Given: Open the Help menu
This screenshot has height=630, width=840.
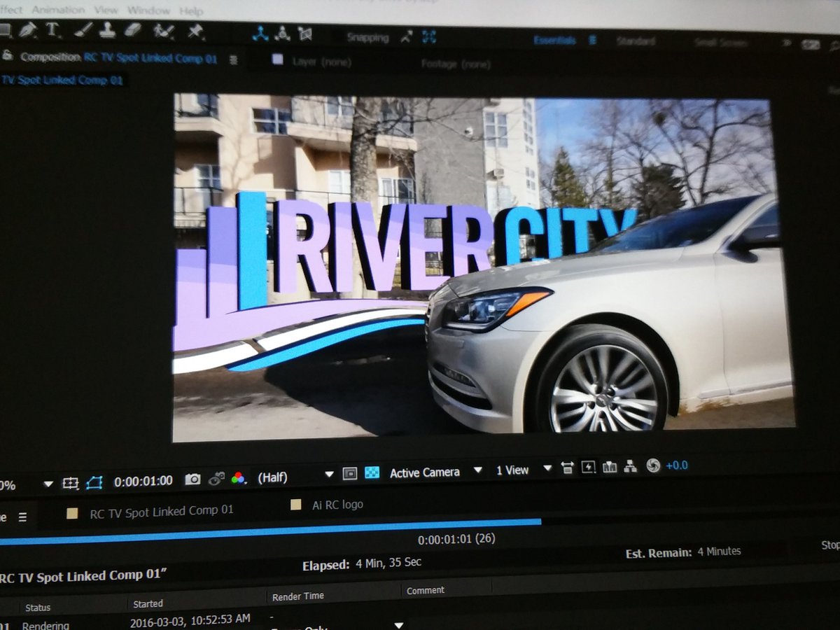Looking at the screenshot, I should 190,11.
